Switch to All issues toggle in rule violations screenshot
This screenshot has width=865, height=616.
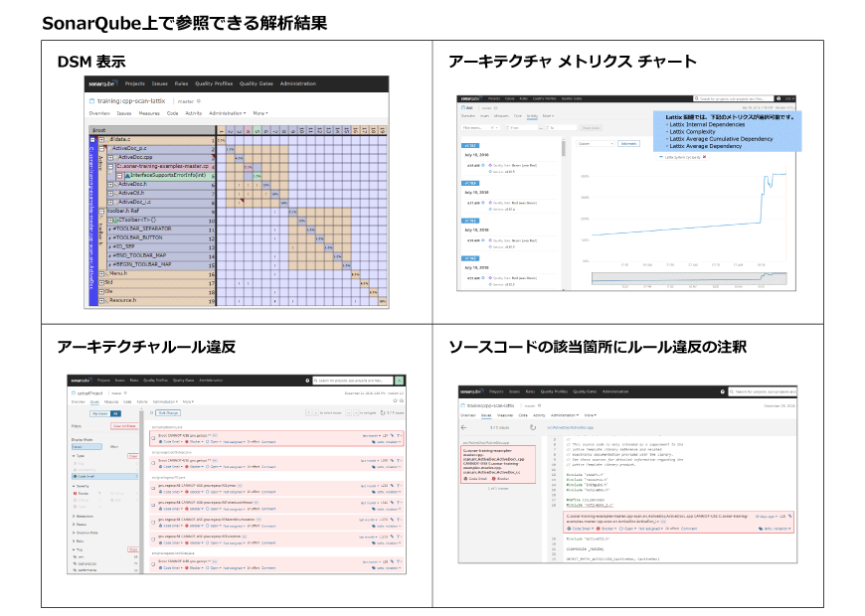pyautogui.click(x=115, y=413)
